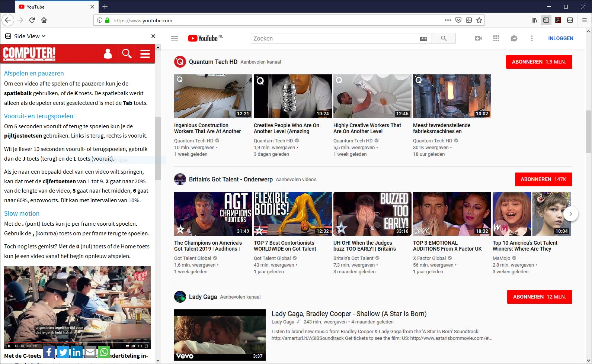The image size is (592, 364).
Task: Click the INLOGGEN sign-in link
Action: point(560,38)
